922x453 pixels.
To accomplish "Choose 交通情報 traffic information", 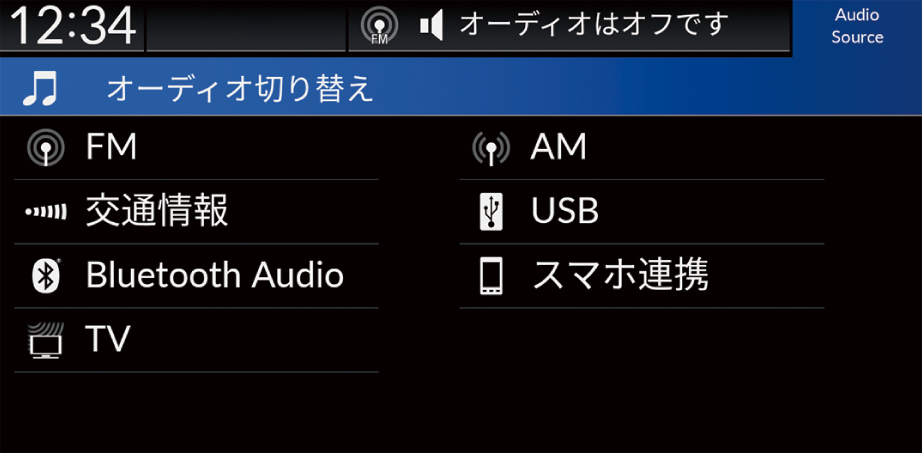I will [x=196, y=212].
